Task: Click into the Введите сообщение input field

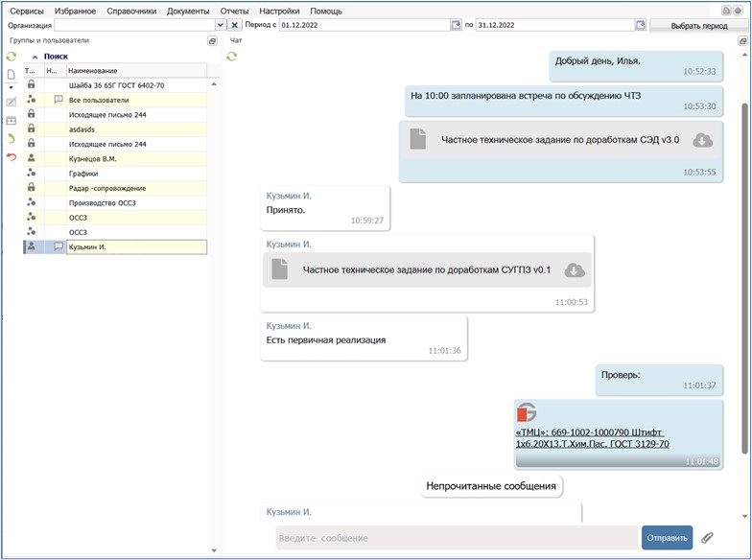Action: pos(456,538)
